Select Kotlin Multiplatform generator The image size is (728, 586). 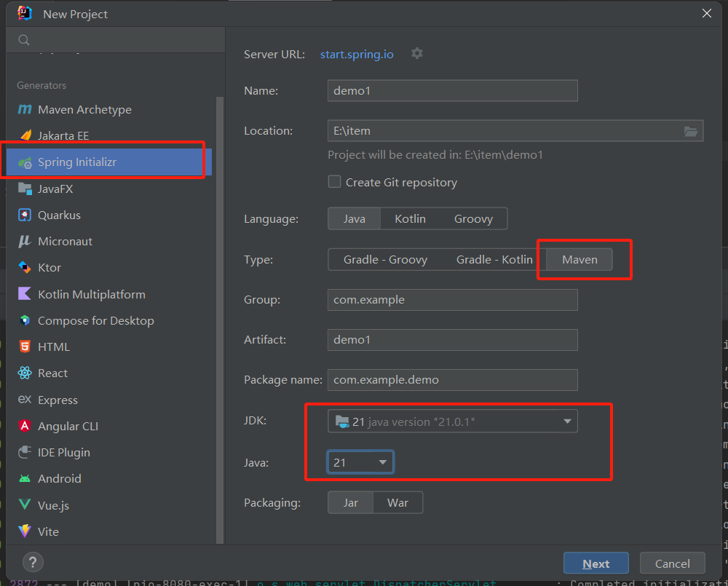(108, 294)
